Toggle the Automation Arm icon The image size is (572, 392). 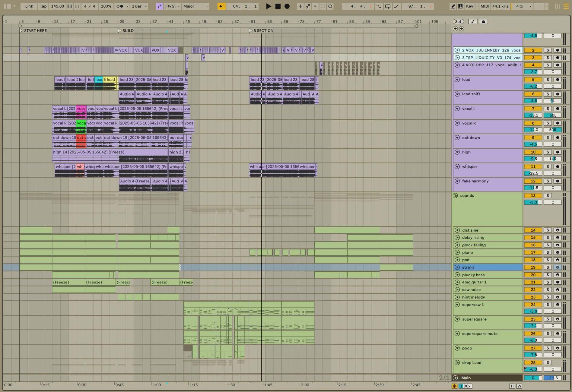click(308, 6)
